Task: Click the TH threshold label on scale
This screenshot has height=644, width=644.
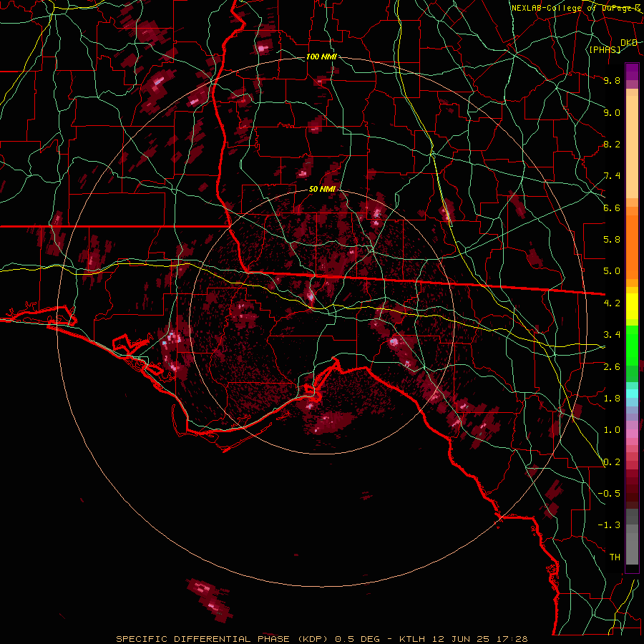Action: [615, 557]
